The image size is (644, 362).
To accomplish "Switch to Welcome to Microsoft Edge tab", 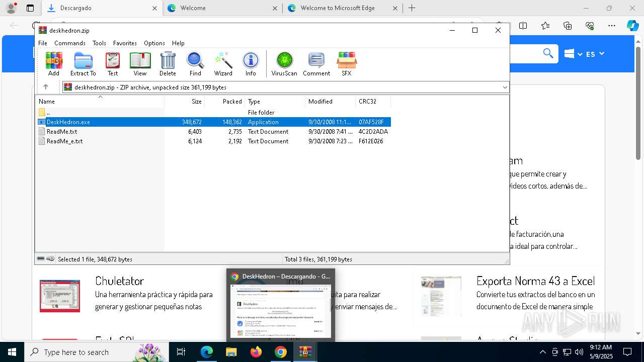I will coord(343,8).
